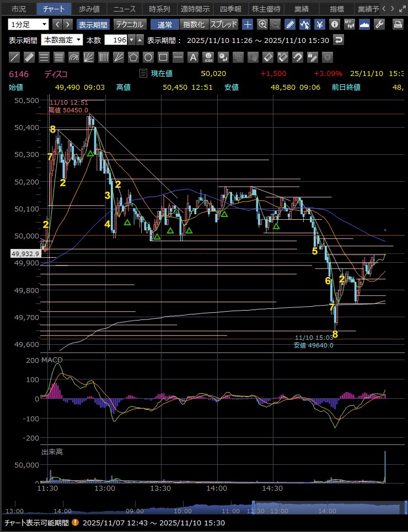This screenshot has width=408, height=532.
Task: Print the chart using the printer icon
Action: click(398, 24)
